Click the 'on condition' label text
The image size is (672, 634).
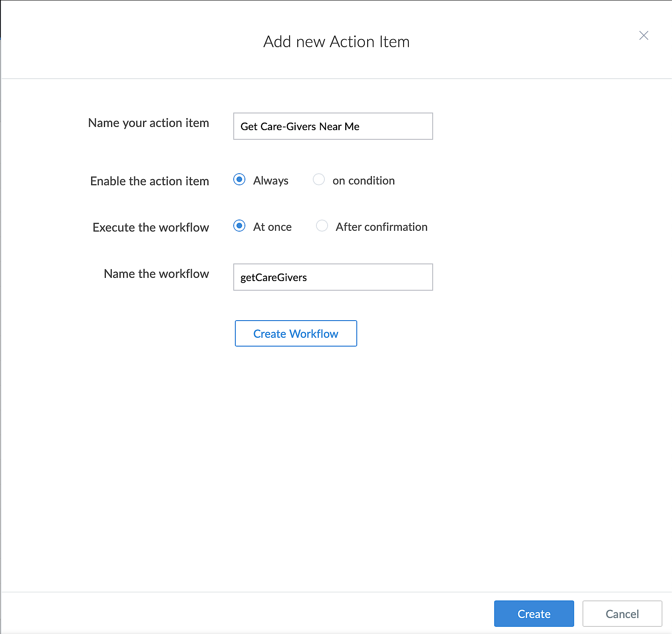[x=364, y=181]
